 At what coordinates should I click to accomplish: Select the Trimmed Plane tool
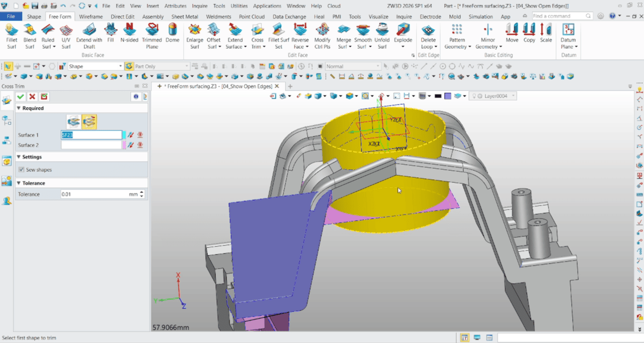pos(151,36)
